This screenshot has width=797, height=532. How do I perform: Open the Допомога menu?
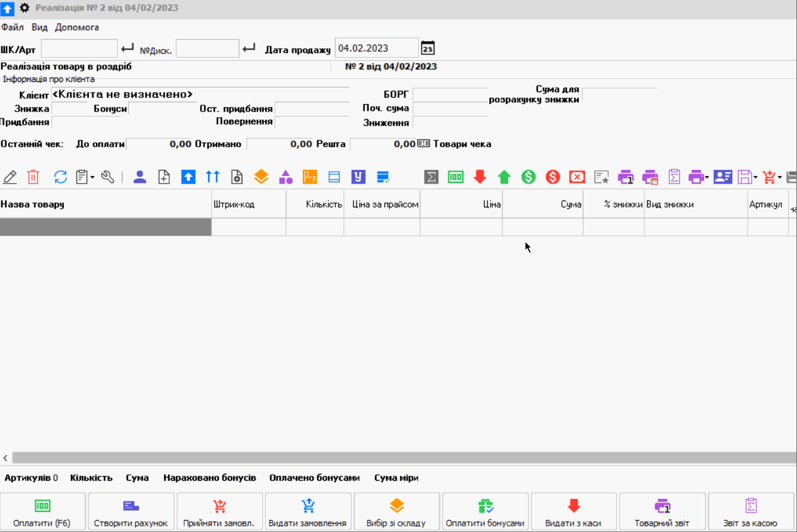77,28
